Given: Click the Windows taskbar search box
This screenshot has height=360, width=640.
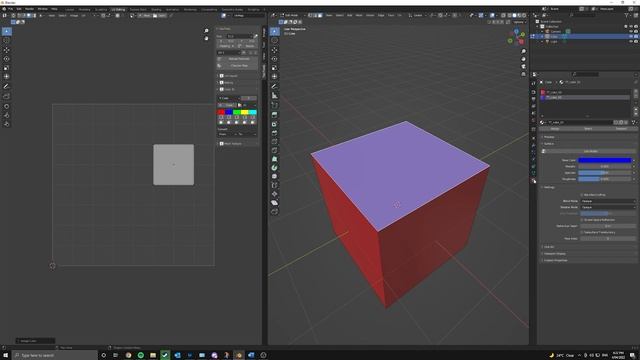Looking at the screenshot, I should [x=55, y=356].
